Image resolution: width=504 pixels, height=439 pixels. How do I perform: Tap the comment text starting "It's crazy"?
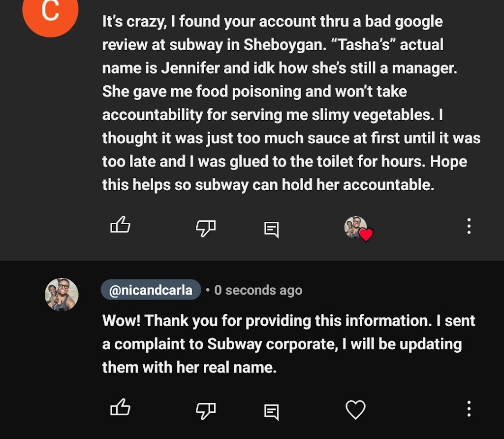[x=272, y=22]
